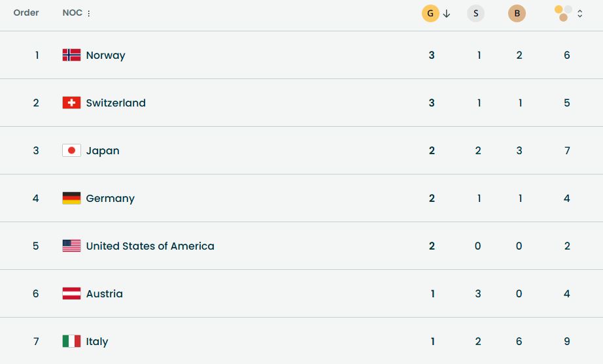The image size is (603, 364).
Task: Open the NOC column options menu
Action: pos(89,14)
